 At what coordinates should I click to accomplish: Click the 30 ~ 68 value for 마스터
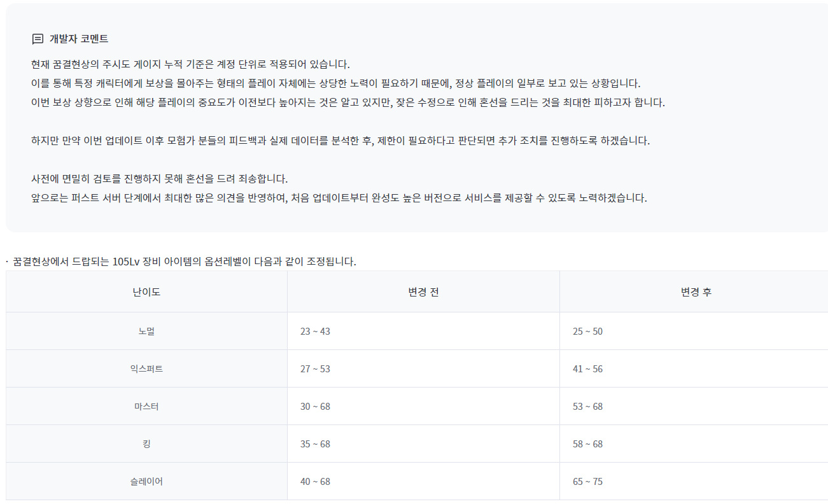point(315,407)
